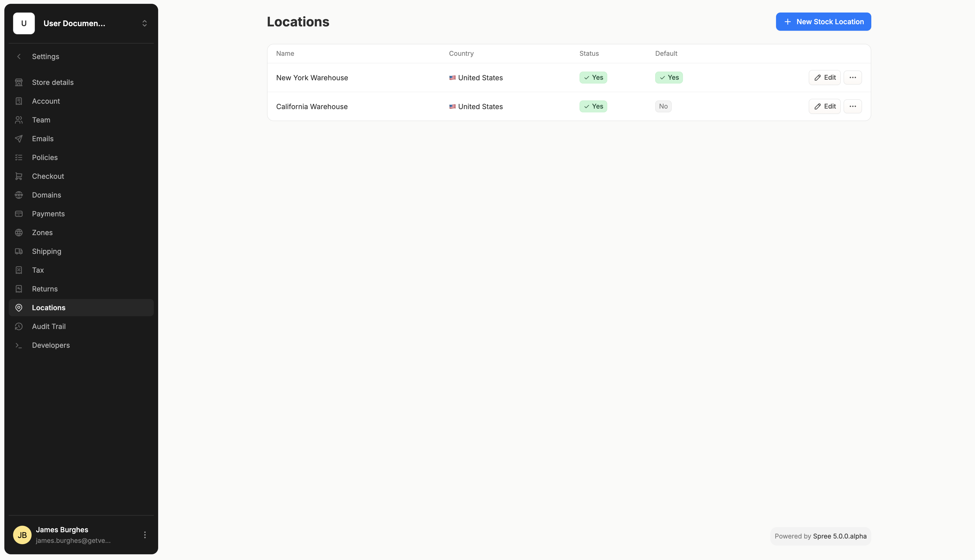Open more actions for New York Warehouse
This screenshot has height=560, width=975.
(x=852, y=78)
